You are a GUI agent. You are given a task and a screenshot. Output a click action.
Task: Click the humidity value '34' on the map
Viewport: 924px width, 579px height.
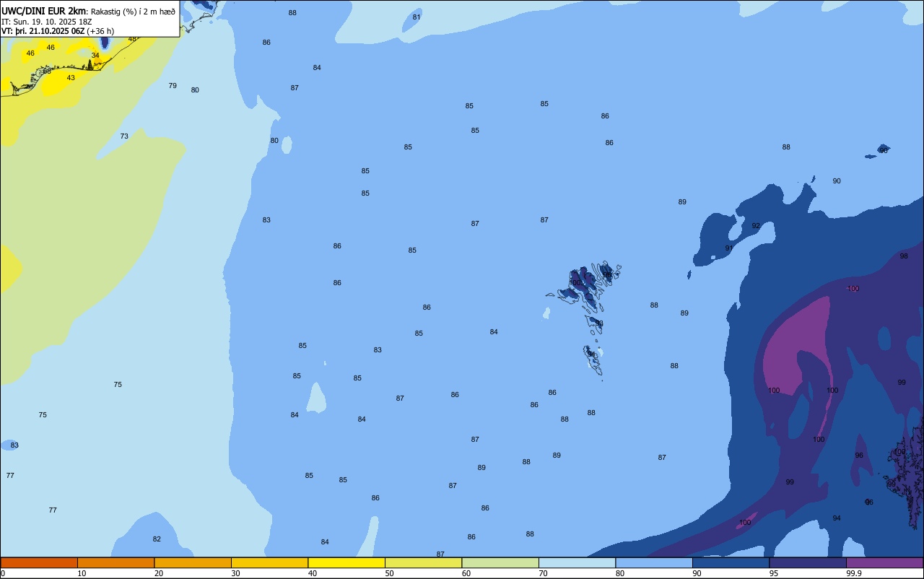click(x=95, y=56)
